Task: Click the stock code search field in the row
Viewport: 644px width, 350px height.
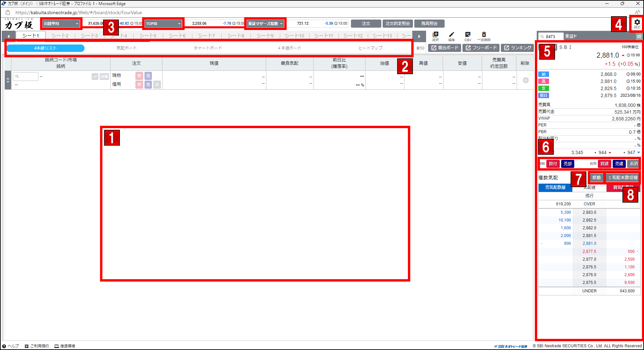Action: click(26, 77)
